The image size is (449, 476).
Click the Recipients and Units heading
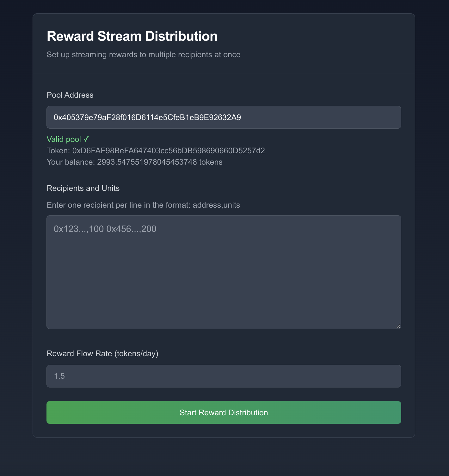[x=83, y=188]
